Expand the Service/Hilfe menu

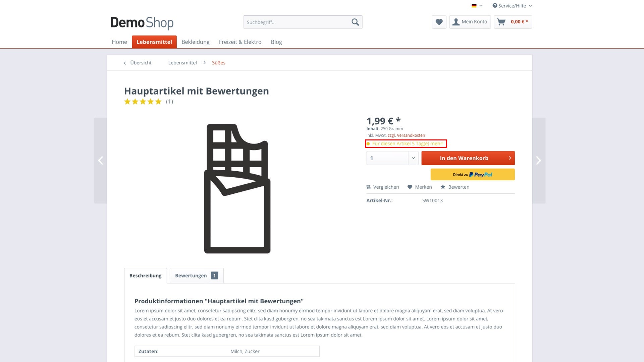(512, 6)
